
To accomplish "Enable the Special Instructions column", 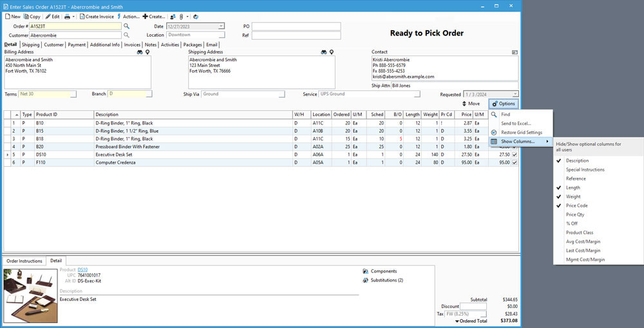I will pyautogui.click(x=585, y=169).
